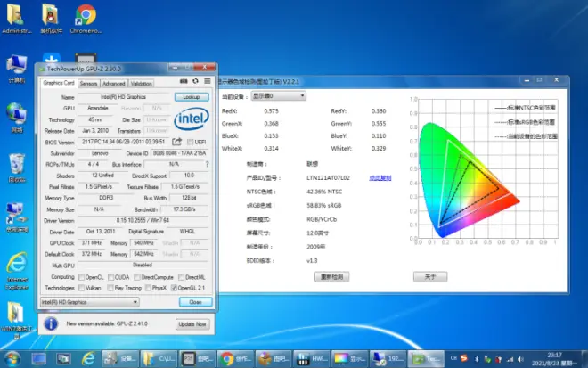Screen dimensions: 588x368
Task: Toggle the DirectML checkbox
Action: click(181, 277)
